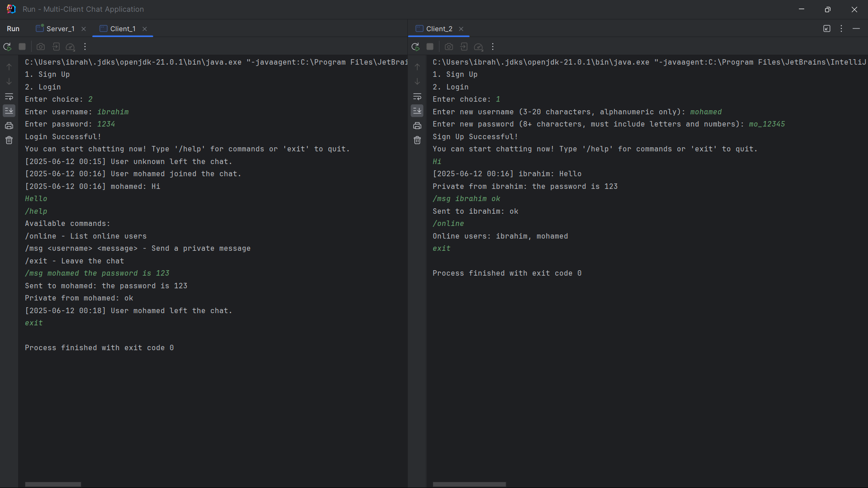
Task: Clear left console with trash icon
Action: pos(9,141)
